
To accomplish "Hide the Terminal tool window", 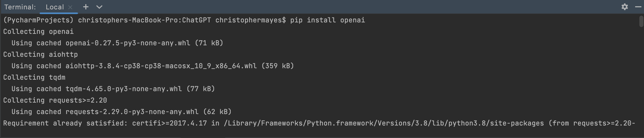I will 638,7.
